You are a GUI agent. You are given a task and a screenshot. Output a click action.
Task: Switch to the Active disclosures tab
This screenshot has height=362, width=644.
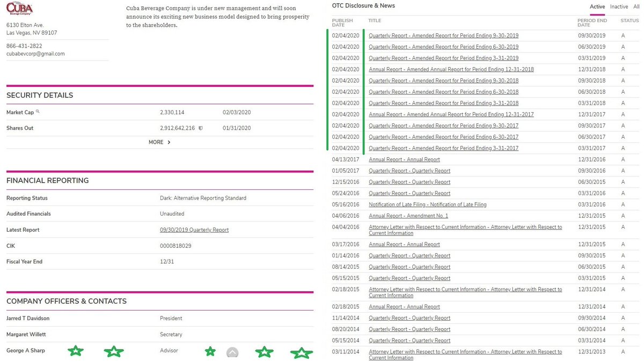click(x=597, y=7)
